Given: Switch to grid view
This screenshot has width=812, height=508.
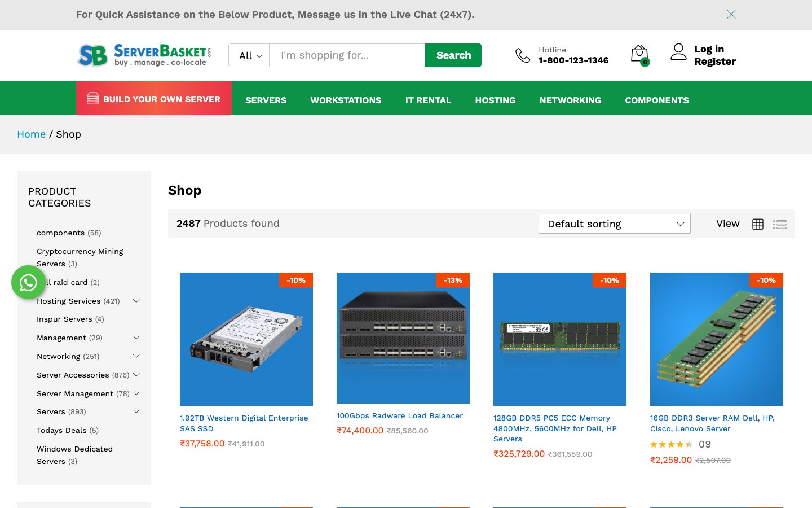Looking at the screenshot, I should [x=758, y=224].
